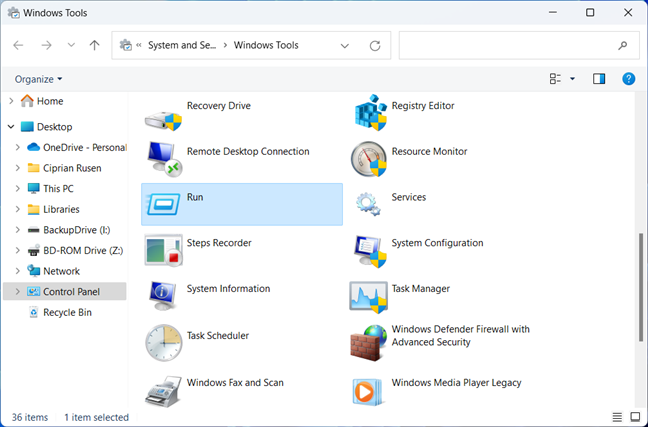The image size is (648, 427).
Task: Select Control Panel in navigation pane
Action: click(64, 292)
